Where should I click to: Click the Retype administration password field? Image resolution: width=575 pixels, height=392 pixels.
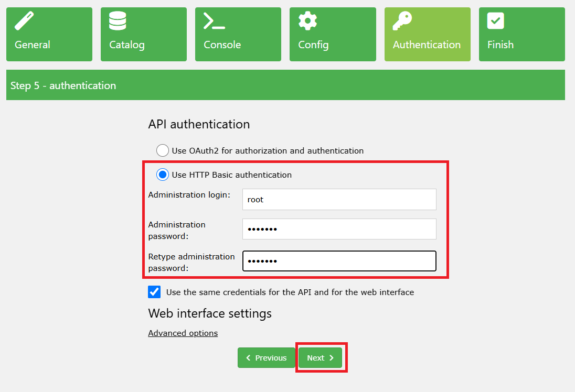(x=339, y=261)
